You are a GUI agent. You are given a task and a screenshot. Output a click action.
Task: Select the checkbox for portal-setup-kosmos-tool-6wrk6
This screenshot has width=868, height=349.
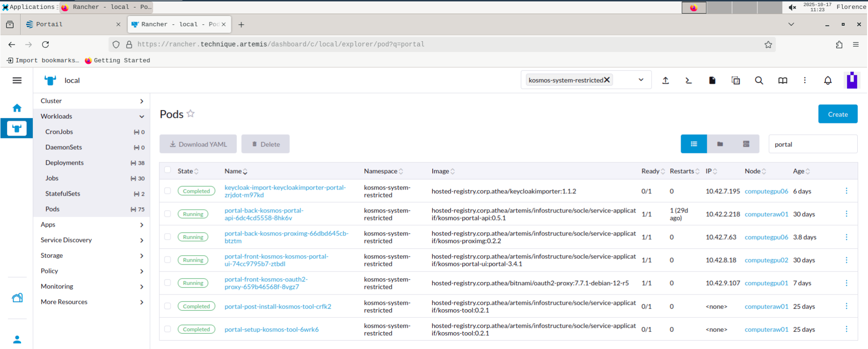168,329
